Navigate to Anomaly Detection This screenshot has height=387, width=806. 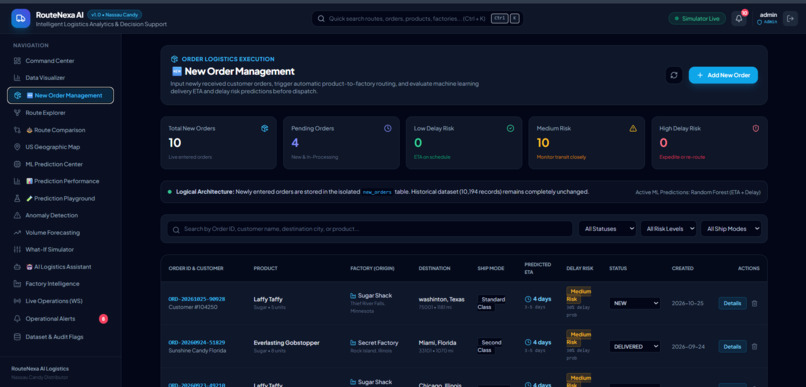pos(61,215)
